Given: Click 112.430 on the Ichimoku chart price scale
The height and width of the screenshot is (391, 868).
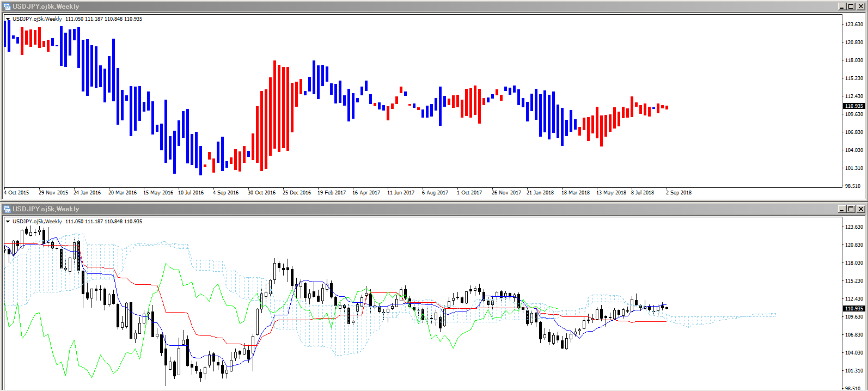Looking at the screenshot, I should click(x=854, y=299).
